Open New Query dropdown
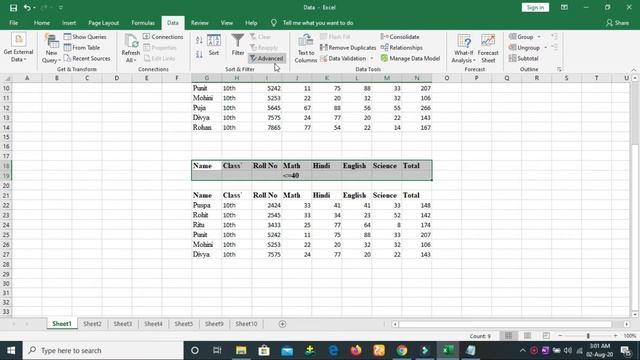The image size is (640, 360). 51,48
